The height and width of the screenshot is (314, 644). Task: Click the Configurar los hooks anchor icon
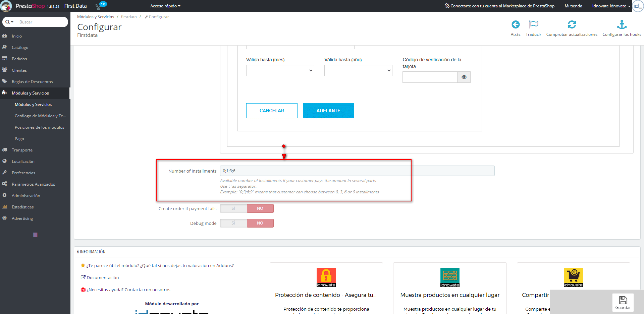tap(622, 24)
